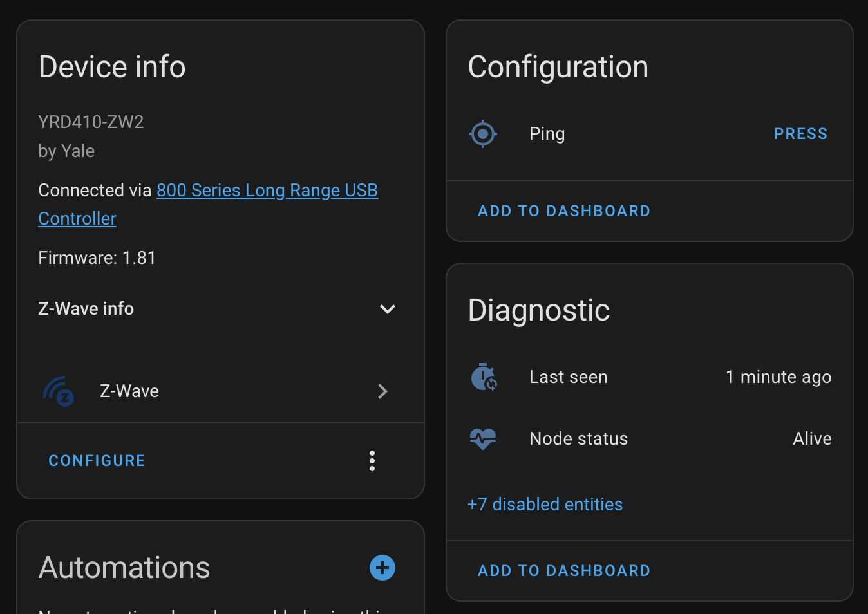
Task: Click the Last seen clock icon
Action: coord(484,377)
